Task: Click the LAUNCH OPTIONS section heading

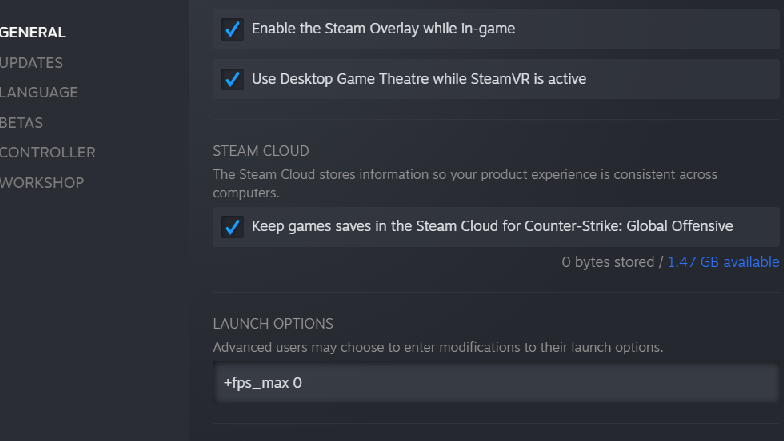Action: pyautogui.click(x=273, y=324)
